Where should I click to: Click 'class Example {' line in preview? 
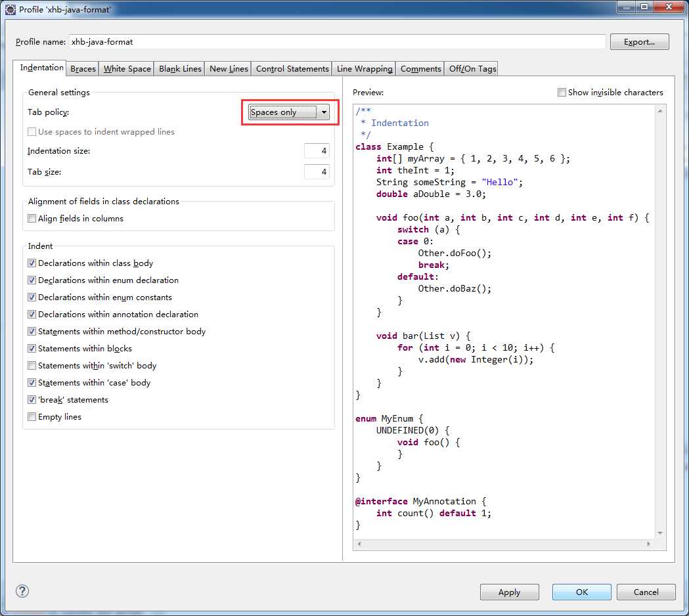pos(395,146)
